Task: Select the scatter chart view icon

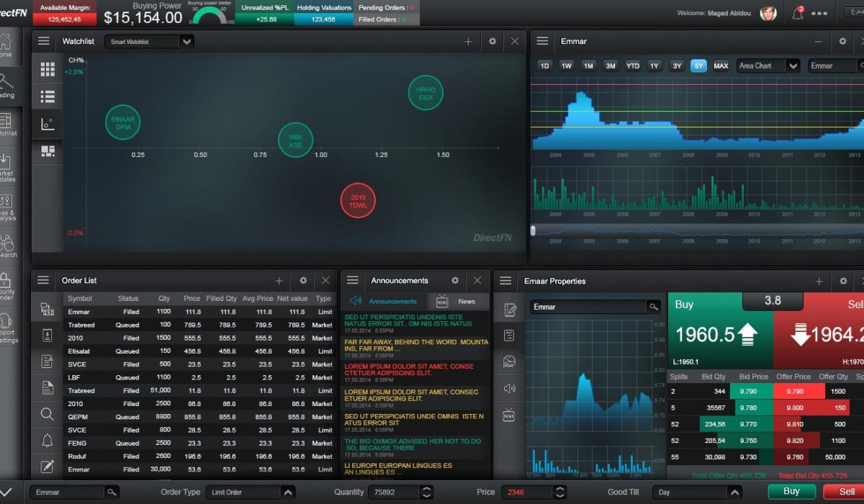Action: 48,124
